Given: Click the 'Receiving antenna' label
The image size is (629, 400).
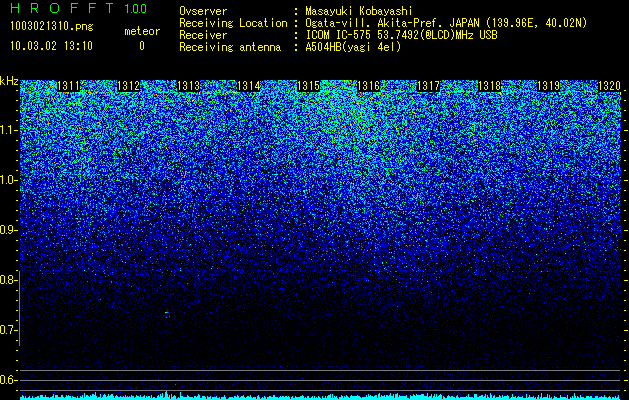Looking at the screenshot, I should click(x=230, y=47).
